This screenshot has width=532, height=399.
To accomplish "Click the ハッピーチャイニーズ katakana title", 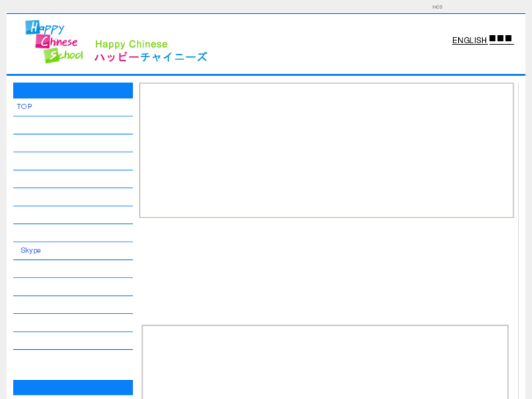I will [151, 56].
